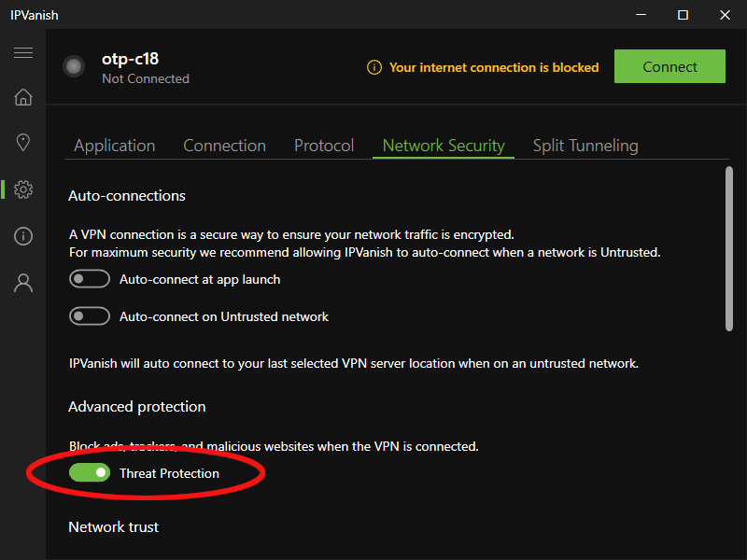Viewport: 747px width, 560px height.
Task: Click the otp-c18 server name
Action: pyautogui.click(x=130, y=59)
